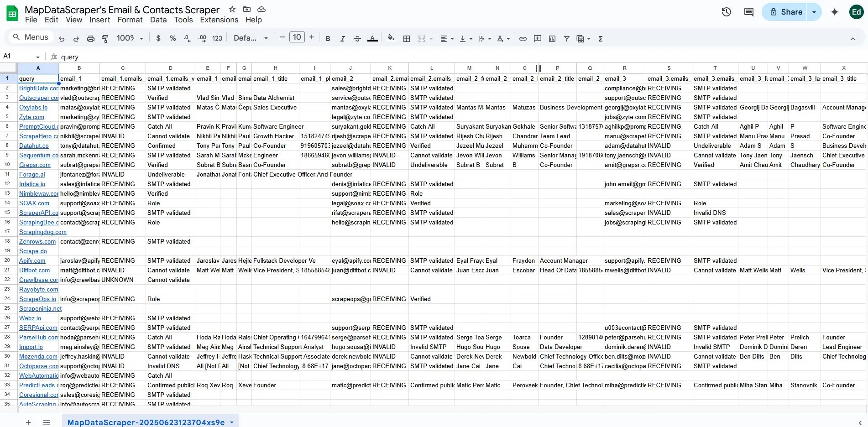The image size is (868, 427).
Task: Open Apify.com link
Action: pyautogui.click(x=32, y=260)
